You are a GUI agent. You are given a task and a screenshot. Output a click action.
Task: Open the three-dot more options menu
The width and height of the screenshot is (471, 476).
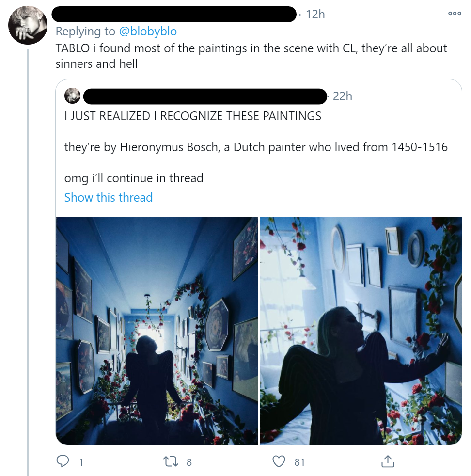[x=455, y=14]
